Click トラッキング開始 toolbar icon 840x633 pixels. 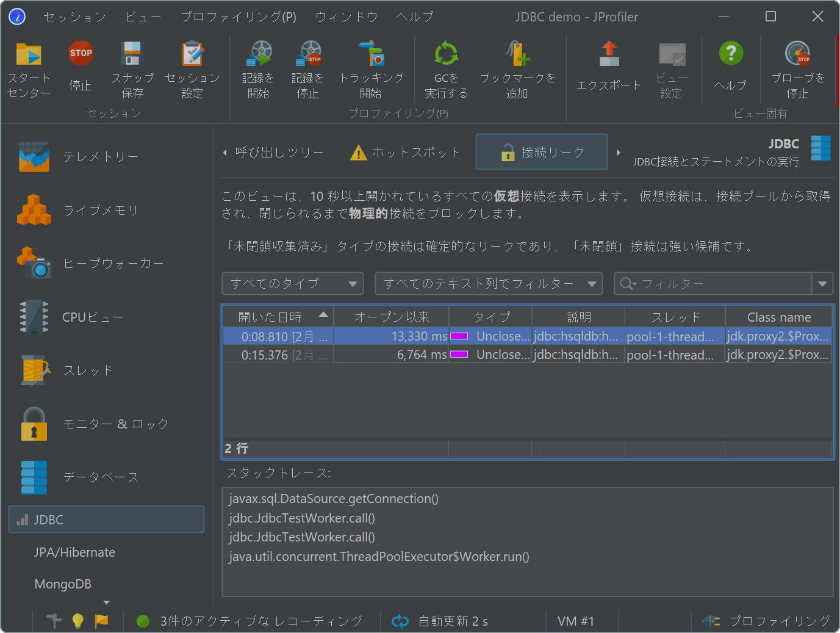[x=372, y=54]
